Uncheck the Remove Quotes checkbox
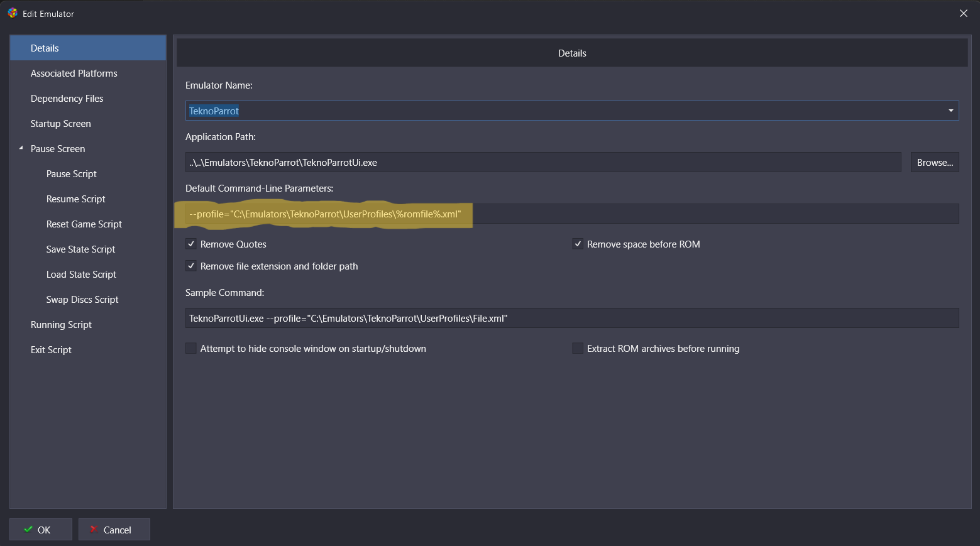980x546 pixels. 191,244
